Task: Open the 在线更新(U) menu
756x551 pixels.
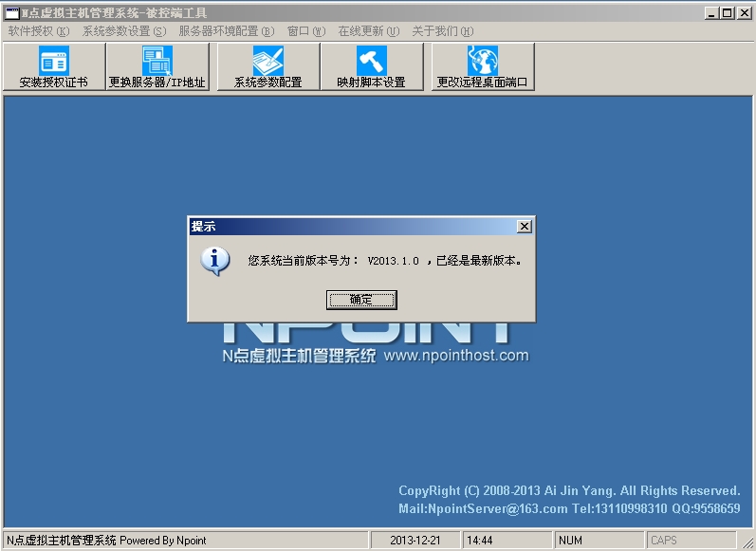Action: 369,31
